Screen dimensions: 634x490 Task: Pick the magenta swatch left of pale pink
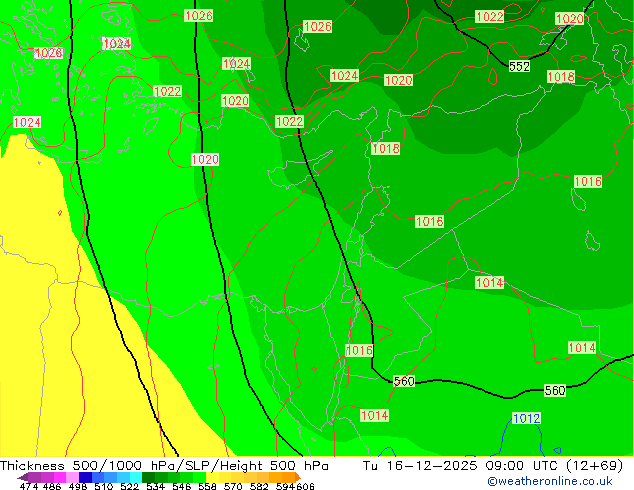(59, 477)
